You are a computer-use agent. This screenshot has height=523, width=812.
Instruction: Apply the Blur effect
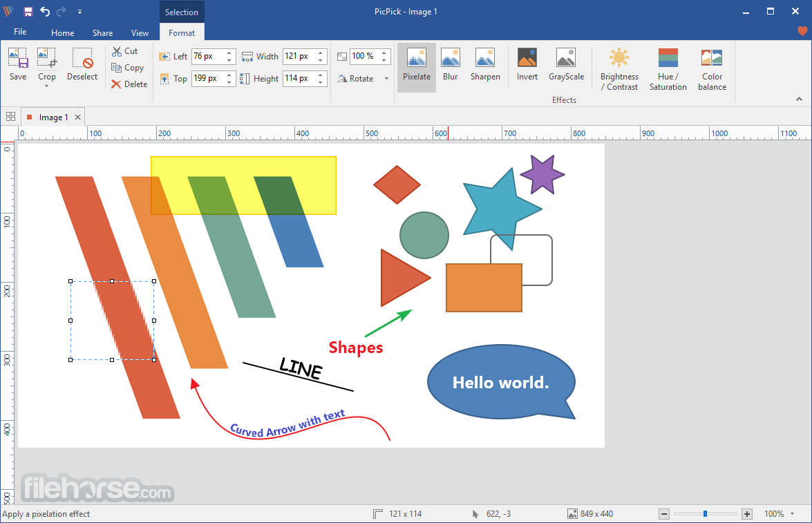coord(450,65)
